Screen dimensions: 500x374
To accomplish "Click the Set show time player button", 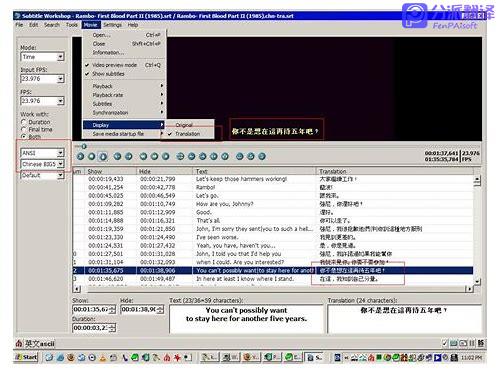I will click(x=192, y=156).
